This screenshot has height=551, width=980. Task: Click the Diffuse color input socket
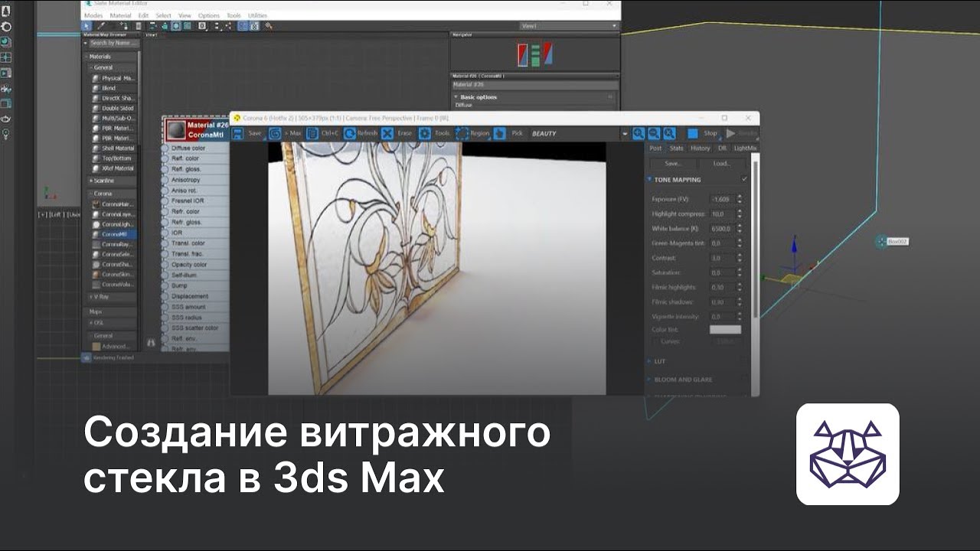click(165, 148)
